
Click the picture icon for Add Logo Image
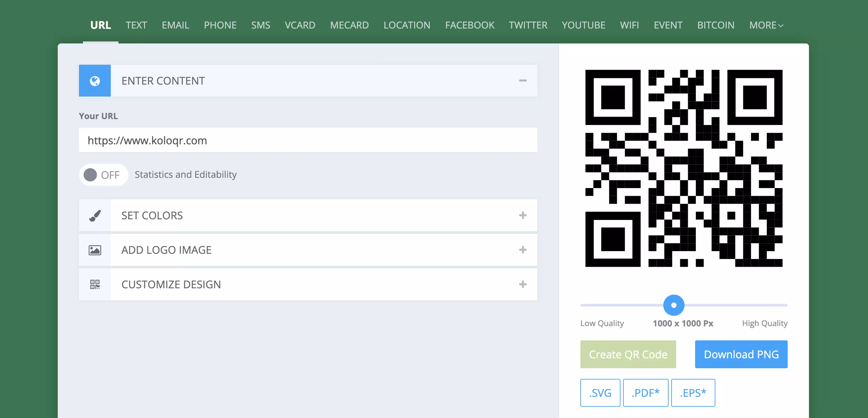point(95,250)
